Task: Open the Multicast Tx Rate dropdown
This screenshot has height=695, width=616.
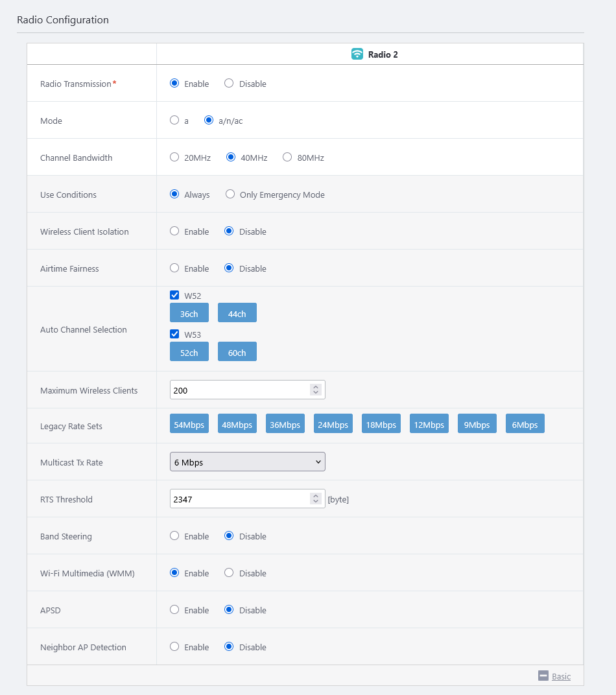Action: [x=247, y=462]
